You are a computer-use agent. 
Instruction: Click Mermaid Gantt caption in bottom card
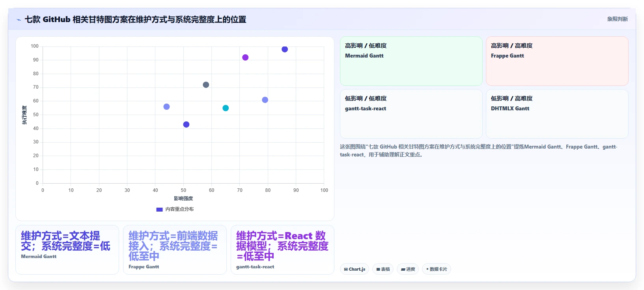point(39,257)
